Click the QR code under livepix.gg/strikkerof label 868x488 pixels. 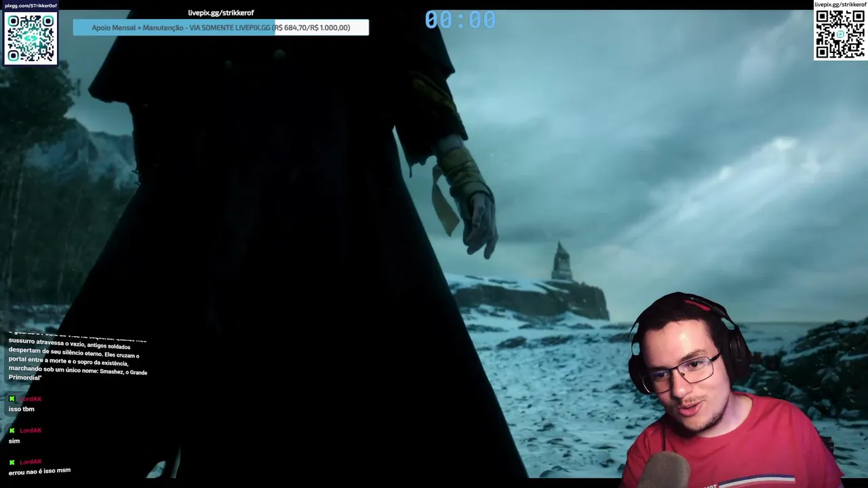pyautogui.click(x=840, y=35)
